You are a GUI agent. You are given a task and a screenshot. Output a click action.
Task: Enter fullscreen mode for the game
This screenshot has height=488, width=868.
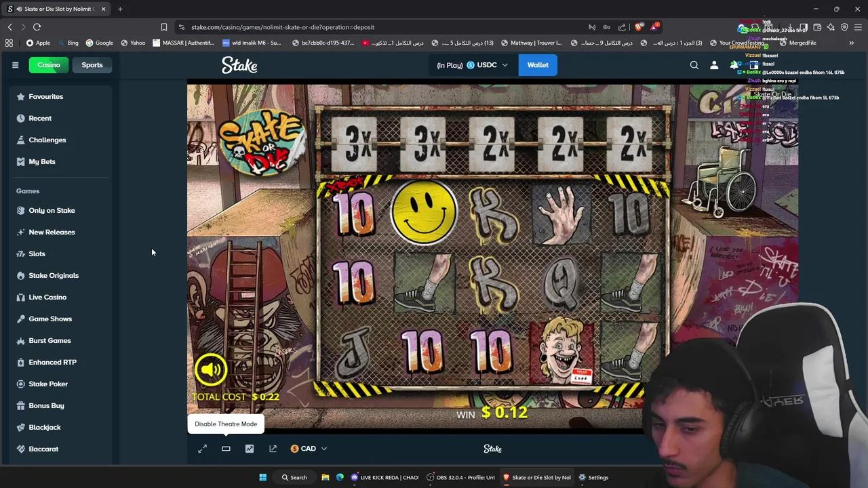[202, 449]
